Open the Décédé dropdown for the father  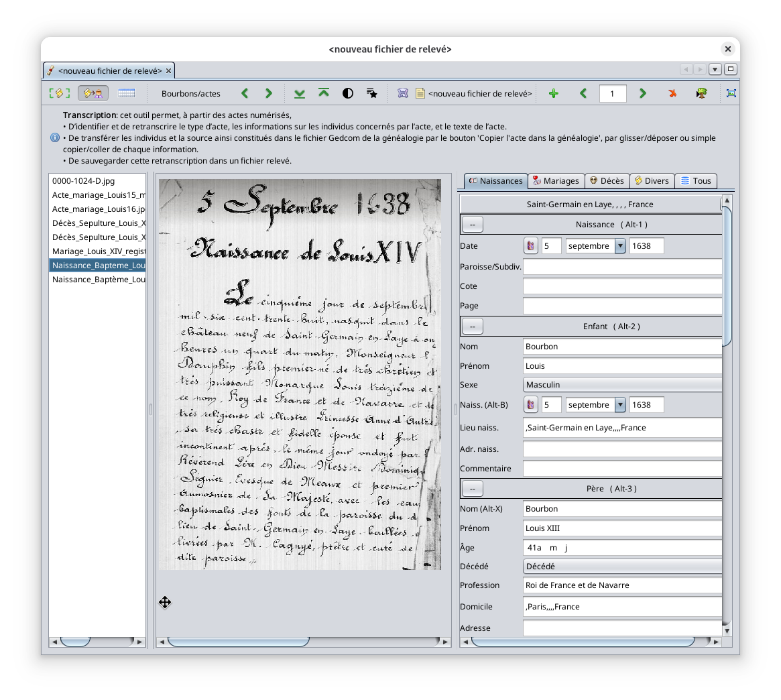click(x=622, y=567)
